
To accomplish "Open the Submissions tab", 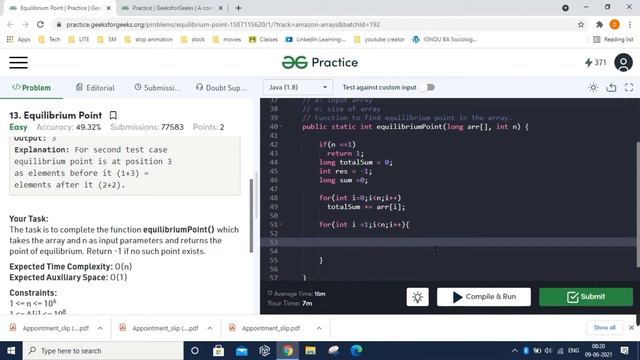I will click(x=157, y=88).
